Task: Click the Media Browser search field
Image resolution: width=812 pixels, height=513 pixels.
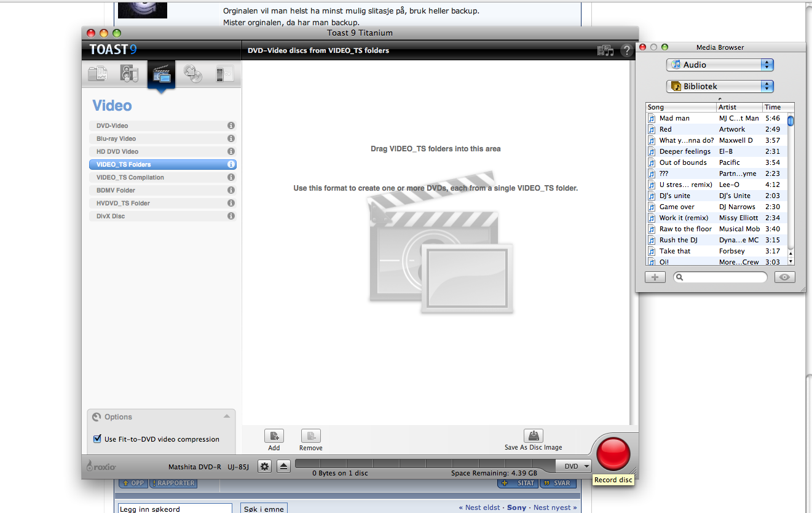Action: (720, 277)
